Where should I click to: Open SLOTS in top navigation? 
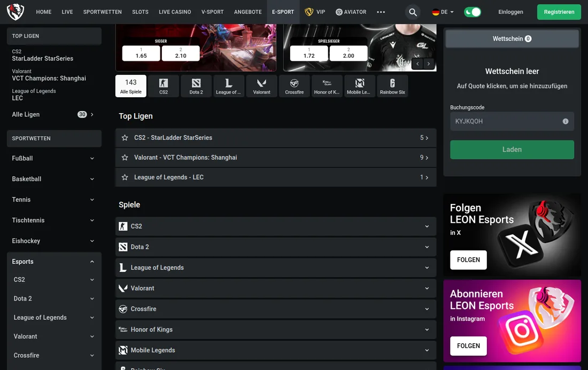pyautogui.click(x=140, y=12)
